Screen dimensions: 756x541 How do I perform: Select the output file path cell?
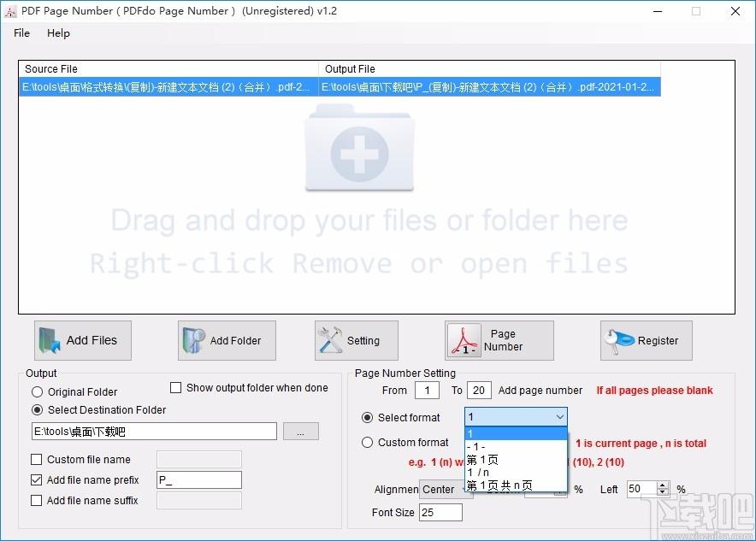[x=489, y=87]
